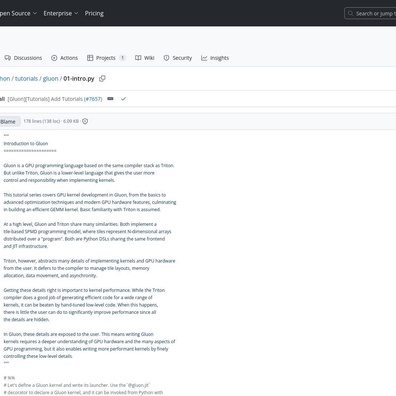Navigate to the tutorials folder breadcrumb
Viewport: 396px width, 396px height.
(26, 79)
